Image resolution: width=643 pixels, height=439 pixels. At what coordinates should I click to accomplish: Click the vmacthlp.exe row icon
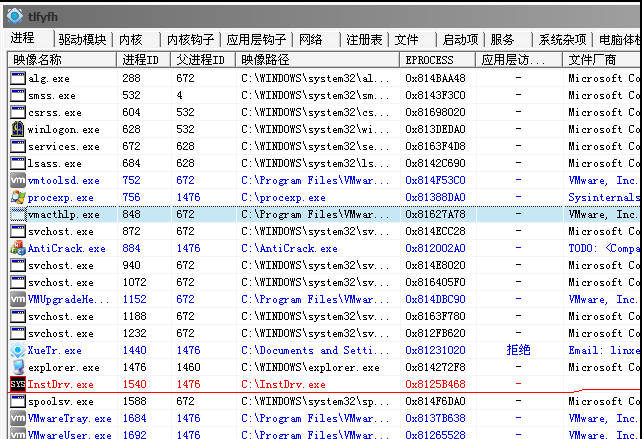pyautogui.click(x=18, y=214)
